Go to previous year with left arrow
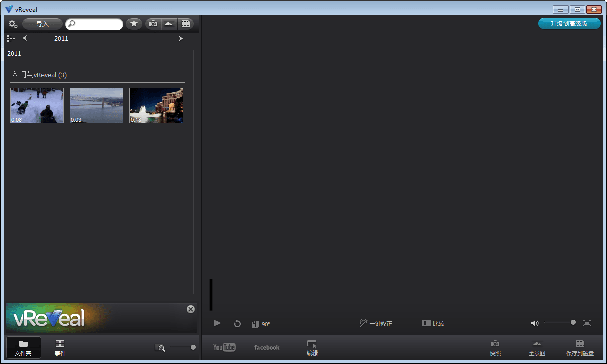This screenshot has width=607, height=364. point(25,39)
